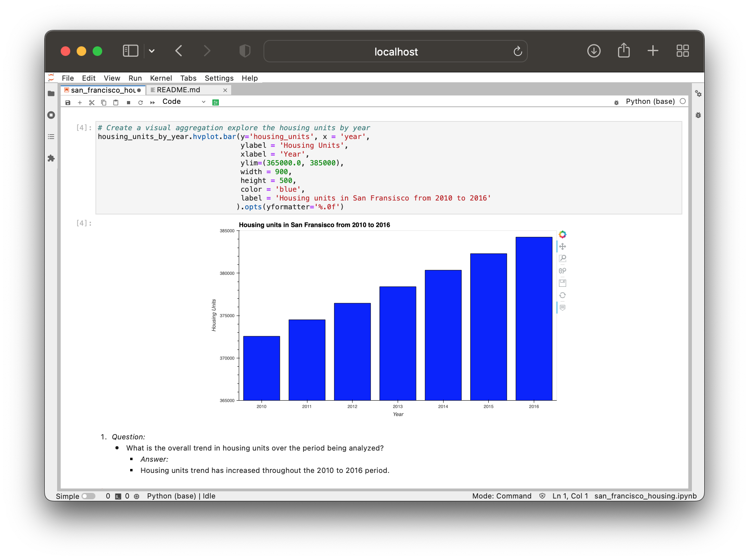Image resolution: width=749 pixels, height=560 pixels.
Task: Restart the kernel using circular arrow icon
Action: [141, 103]
